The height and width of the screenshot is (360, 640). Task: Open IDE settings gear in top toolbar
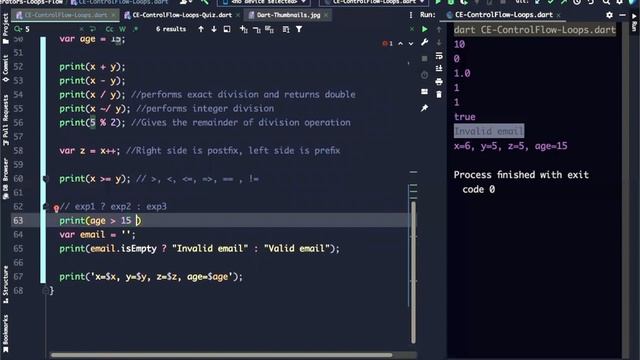620,2
